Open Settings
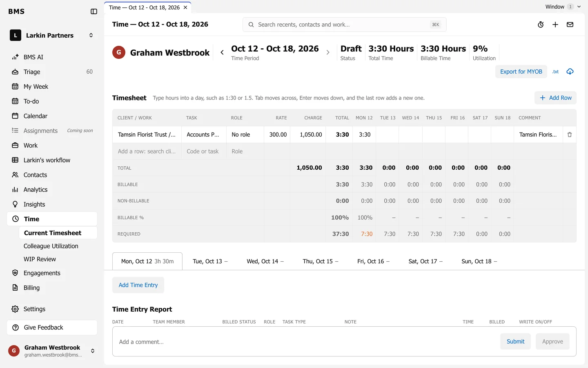Viewport: 588px width, 368px height. pos(52,309)
